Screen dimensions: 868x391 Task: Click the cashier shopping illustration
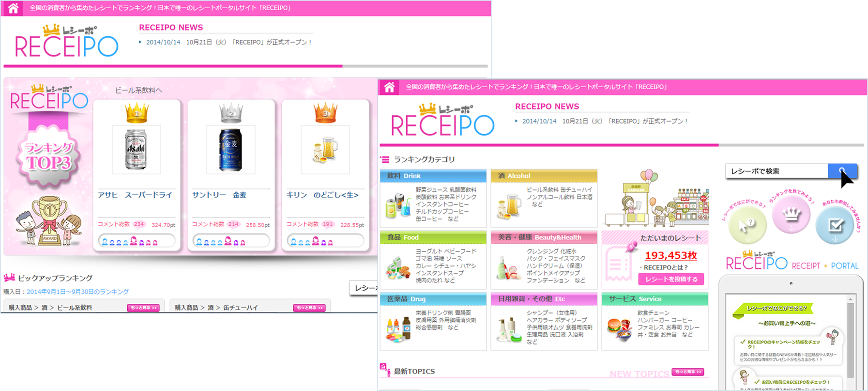click(x=656, y=198)
